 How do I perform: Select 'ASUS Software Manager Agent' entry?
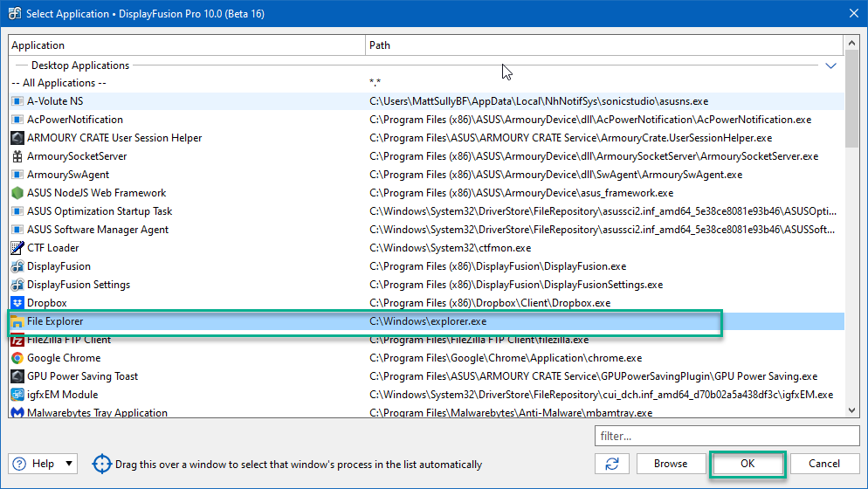[x=98, y=230]
